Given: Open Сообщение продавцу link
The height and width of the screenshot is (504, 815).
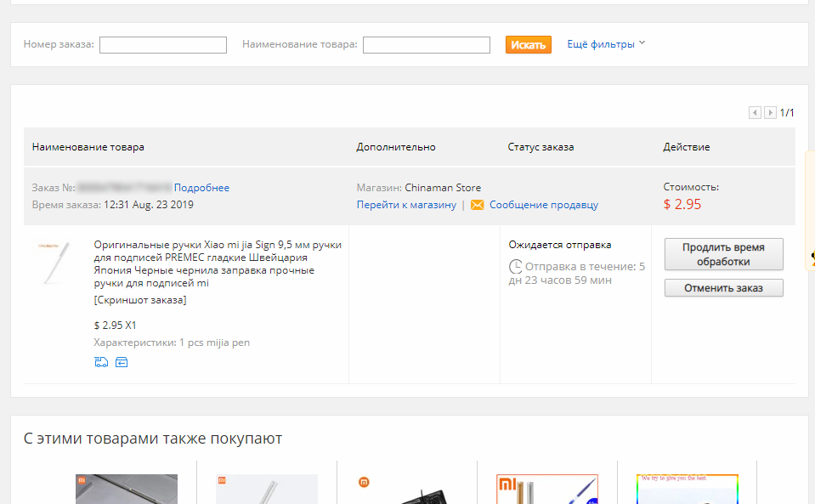Looking at the screenshot, I should [544, 205].
